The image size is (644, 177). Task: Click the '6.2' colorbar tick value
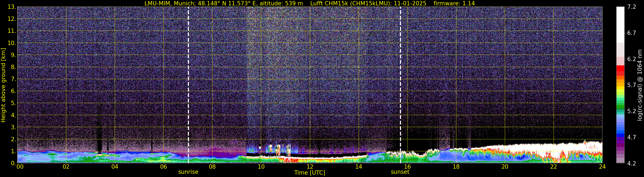(x=632, y=59)
